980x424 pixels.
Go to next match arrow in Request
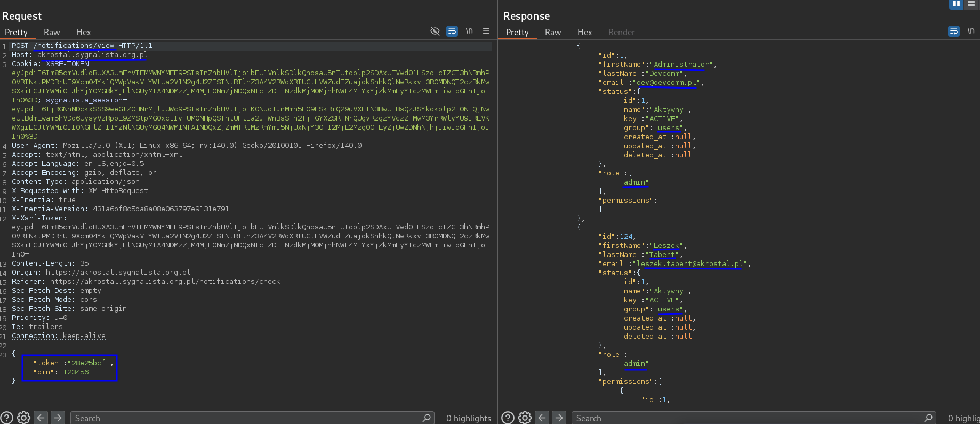click(58, 418)
